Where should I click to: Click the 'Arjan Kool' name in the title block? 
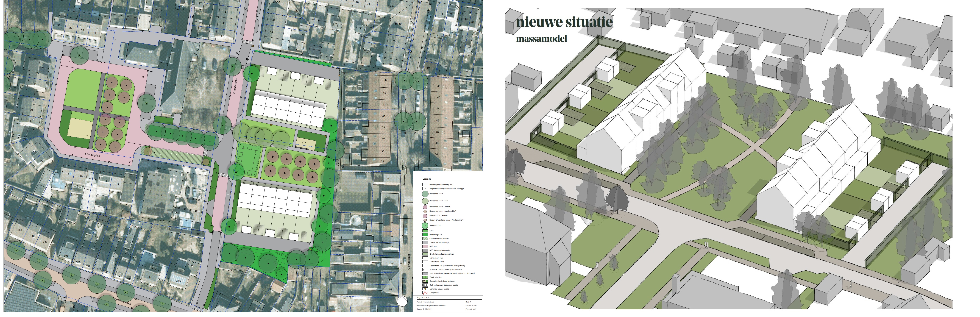pyautogui.click(x=423, y=298)
